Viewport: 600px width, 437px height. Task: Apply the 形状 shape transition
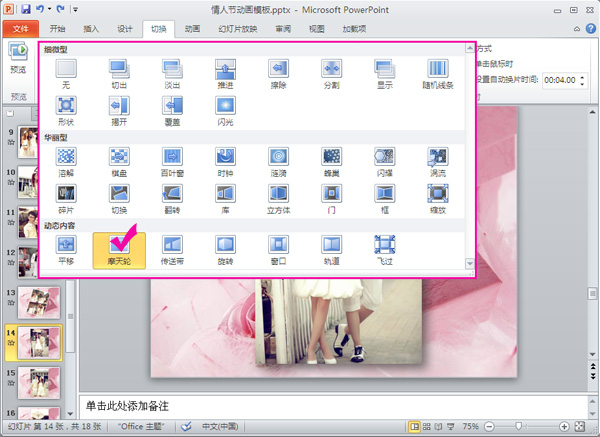point(66,111)
